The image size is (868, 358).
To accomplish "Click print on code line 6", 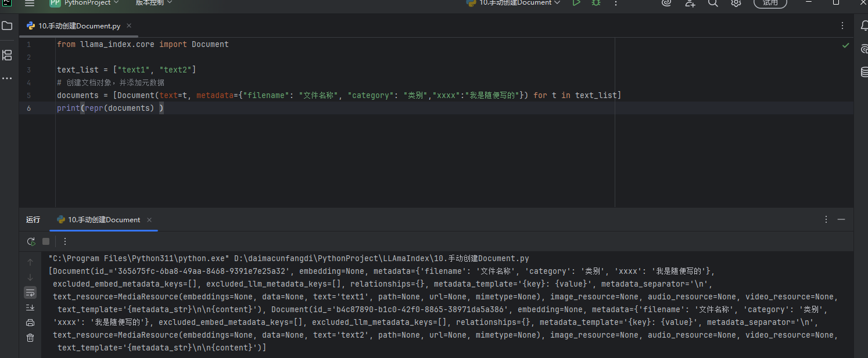I will point(69,108).
